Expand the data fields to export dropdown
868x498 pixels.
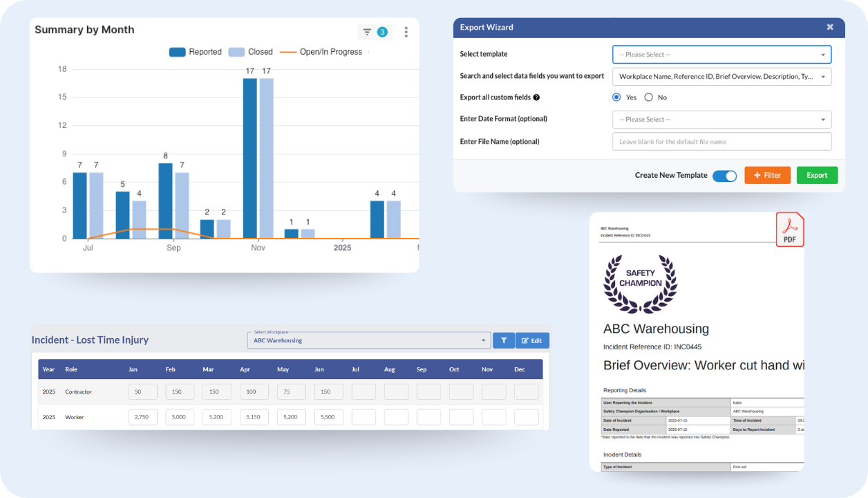tap(721, 76)
